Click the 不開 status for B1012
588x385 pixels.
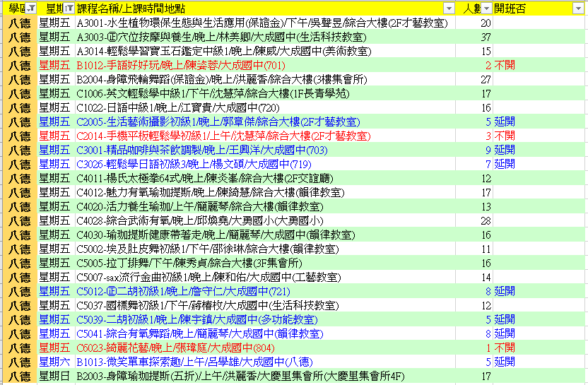[x=504, y=65]
